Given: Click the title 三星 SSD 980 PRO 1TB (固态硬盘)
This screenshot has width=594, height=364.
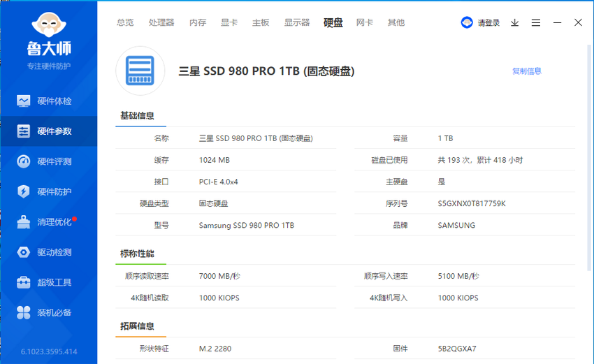Looking at the screenshot, I should (266, 71).
